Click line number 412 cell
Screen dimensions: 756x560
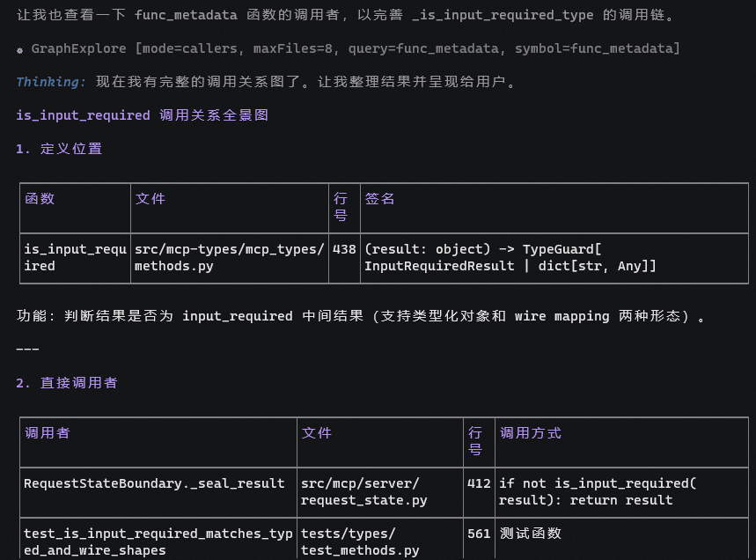479,483
